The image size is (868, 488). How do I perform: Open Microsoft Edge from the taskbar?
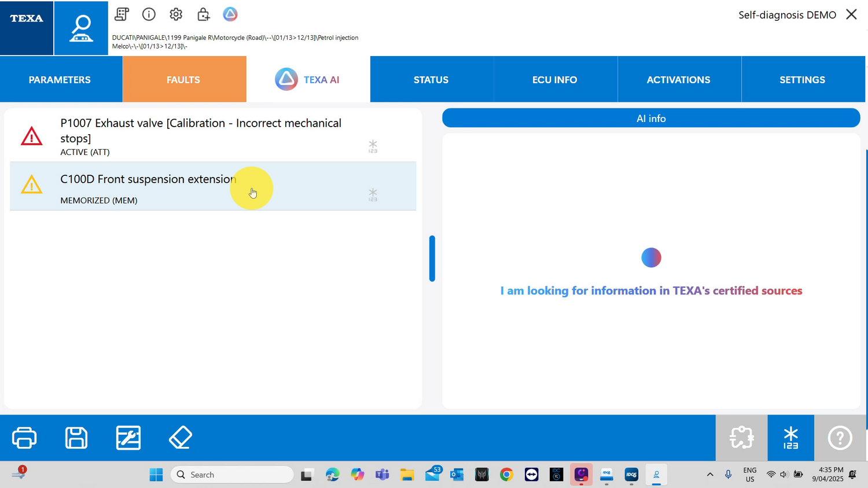coord(332,475)
